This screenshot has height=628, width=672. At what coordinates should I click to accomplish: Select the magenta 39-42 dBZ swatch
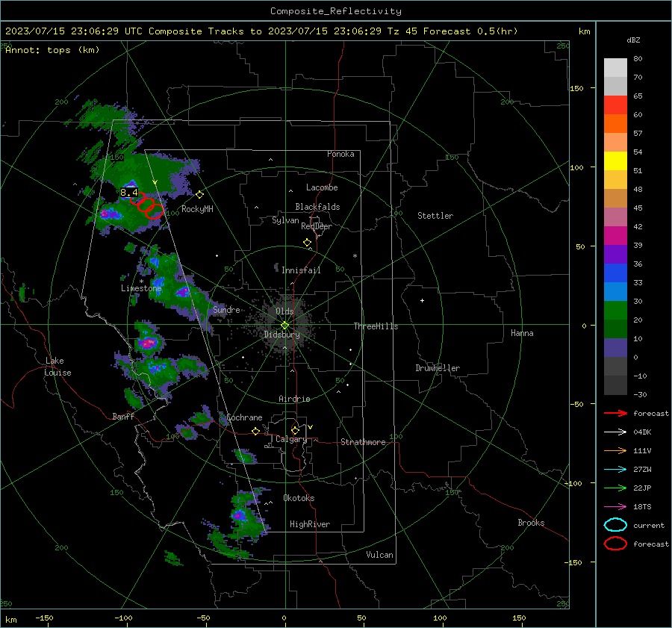click(615, 236)
